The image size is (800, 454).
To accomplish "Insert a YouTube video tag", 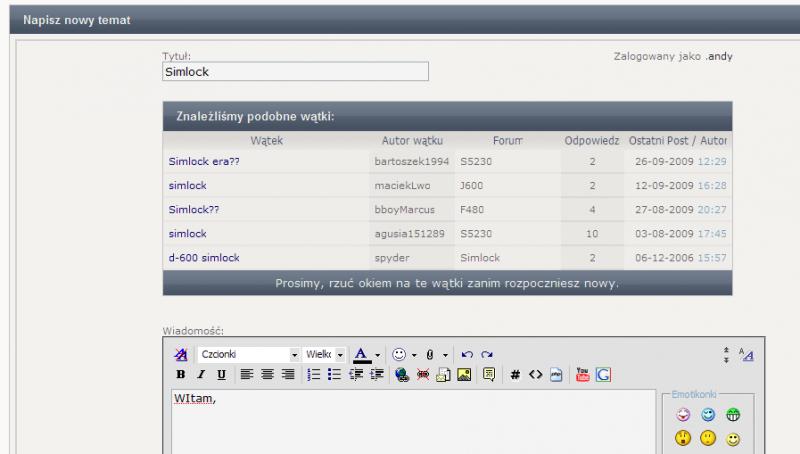I will pyautogui.click(x=582, y=374).
